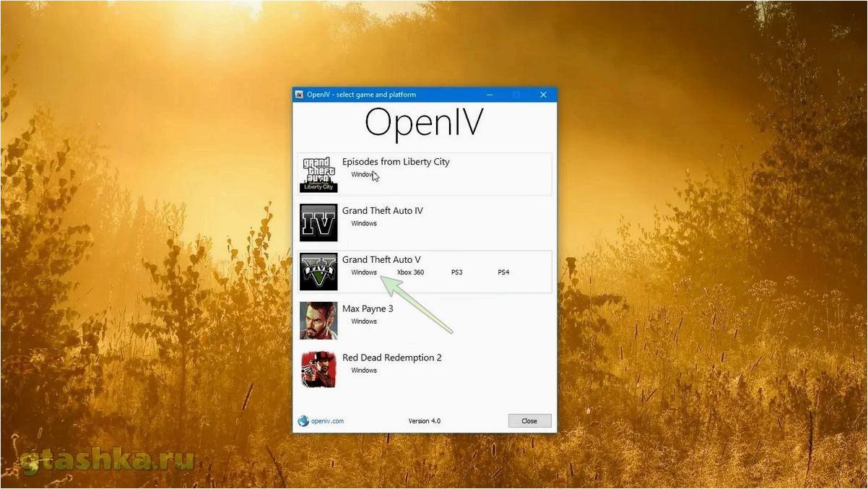Screen dimensions: 868x489
Task: Select Windows under Max Payne 3
Action: 364,321
